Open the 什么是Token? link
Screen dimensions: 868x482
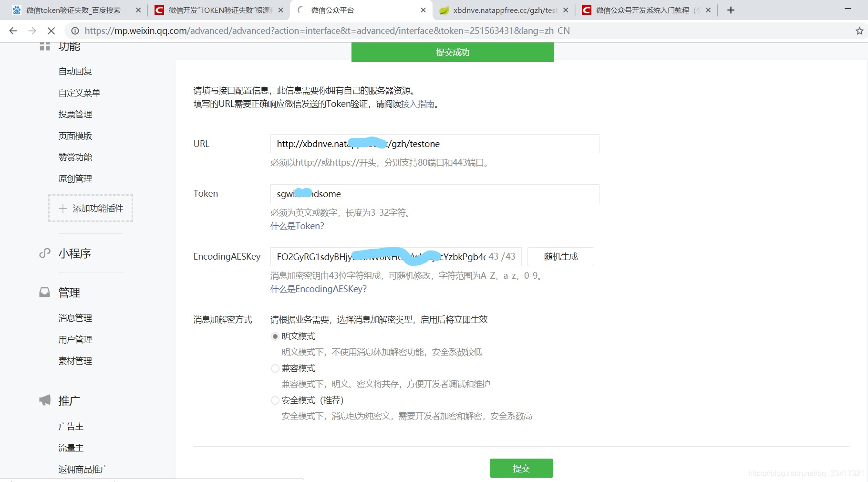tap(297, 226)
